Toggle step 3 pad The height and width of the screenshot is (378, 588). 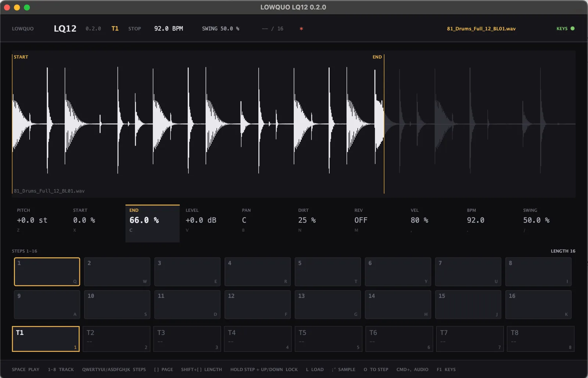187,271
